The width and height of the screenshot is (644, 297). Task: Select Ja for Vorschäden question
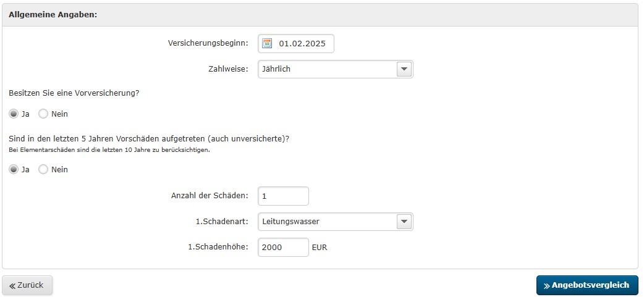(x=14, y=169)
